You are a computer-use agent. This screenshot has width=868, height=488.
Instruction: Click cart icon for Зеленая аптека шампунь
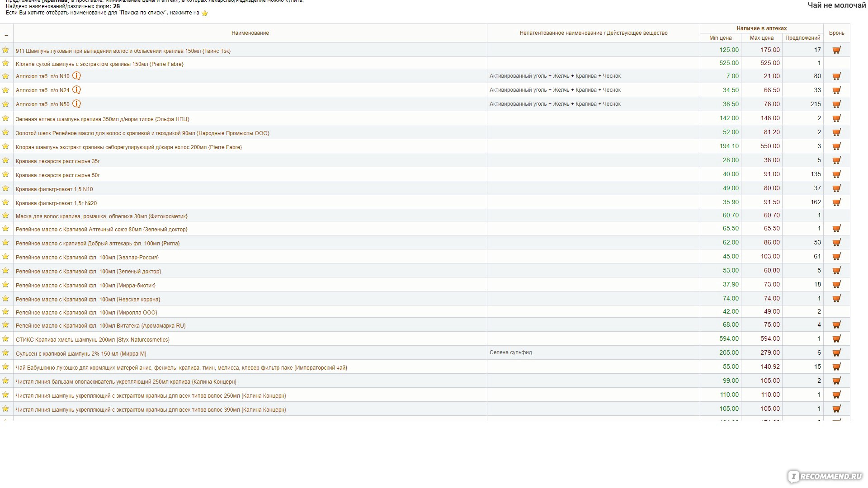pos(836,118)
